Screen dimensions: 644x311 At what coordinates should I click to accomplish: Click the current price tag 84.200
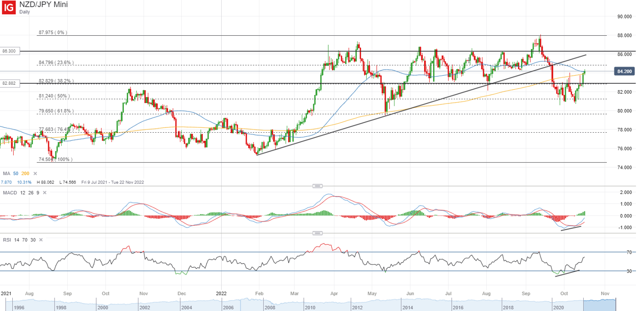click(625, 72)
